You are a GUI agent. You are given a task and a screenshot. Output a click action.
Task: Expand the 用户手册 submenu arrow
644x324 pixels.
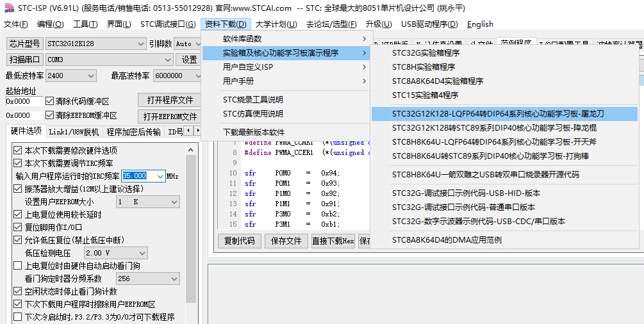pyautogui.click(x=364, y=81)
